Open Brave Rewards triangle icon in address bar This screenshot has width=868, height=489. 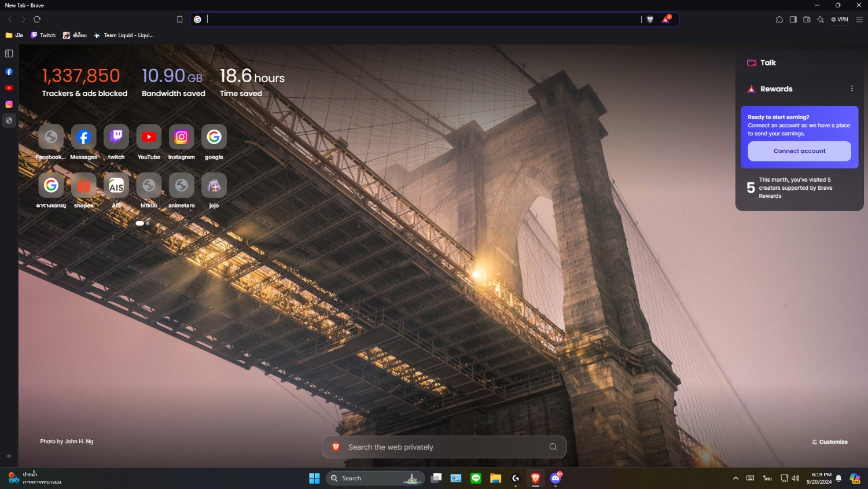(667, 20)
